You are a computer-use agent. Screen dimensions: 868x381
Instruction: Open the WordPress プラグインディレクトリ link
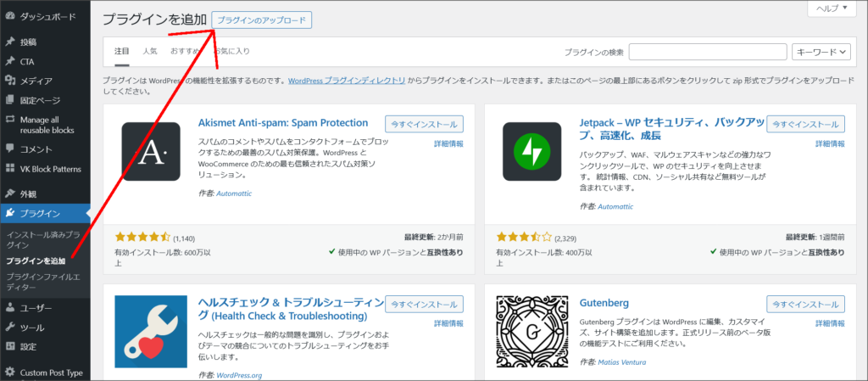(347, 81)
